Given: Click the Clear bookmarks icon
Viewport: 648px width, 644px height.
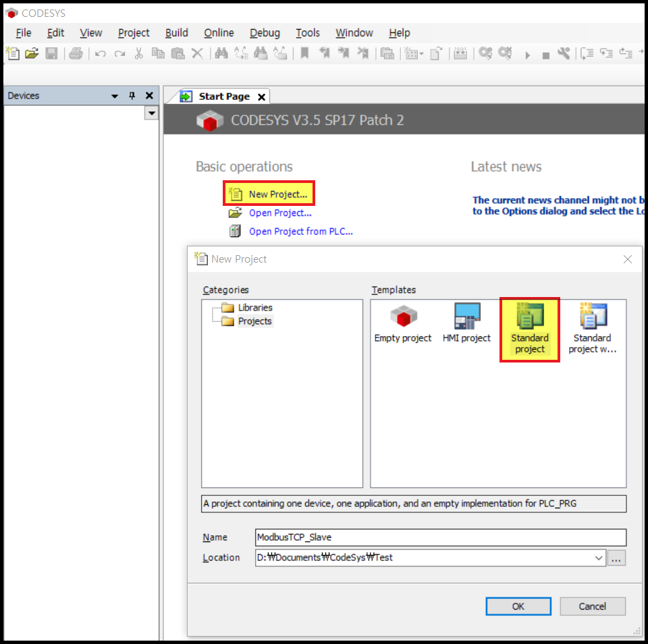Looking at the screenshot, I should tap(363, 53).
